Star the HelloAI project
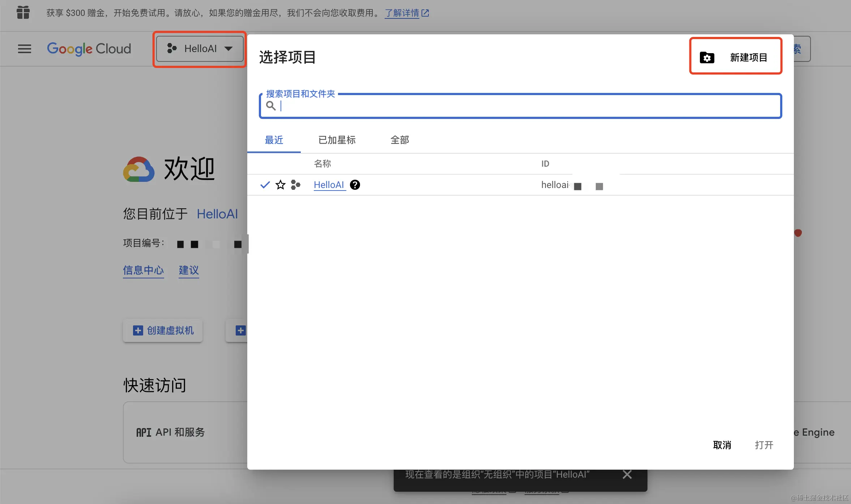851x504 pixels. [281, 185]
